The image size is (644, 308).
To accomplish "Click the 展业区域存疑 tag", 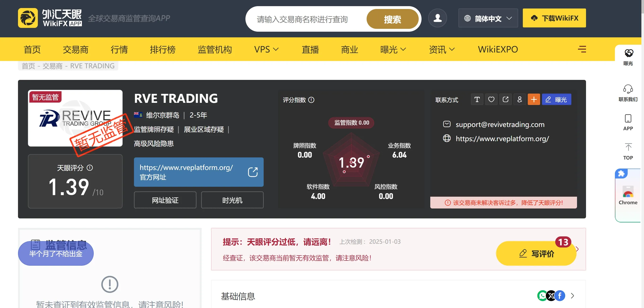I will tap(204, 129).
